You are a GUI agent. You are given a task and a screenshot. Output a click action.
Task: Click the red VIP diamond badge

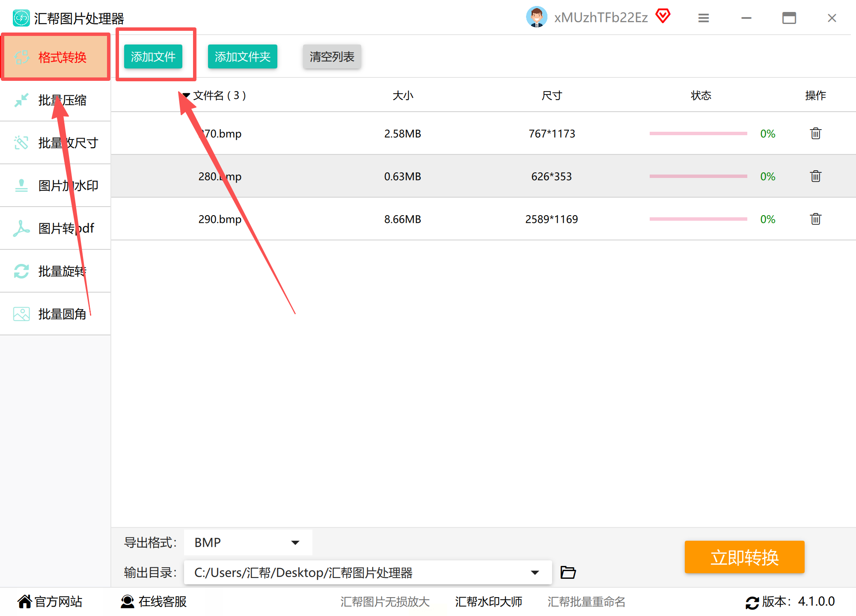click(663, 16)
